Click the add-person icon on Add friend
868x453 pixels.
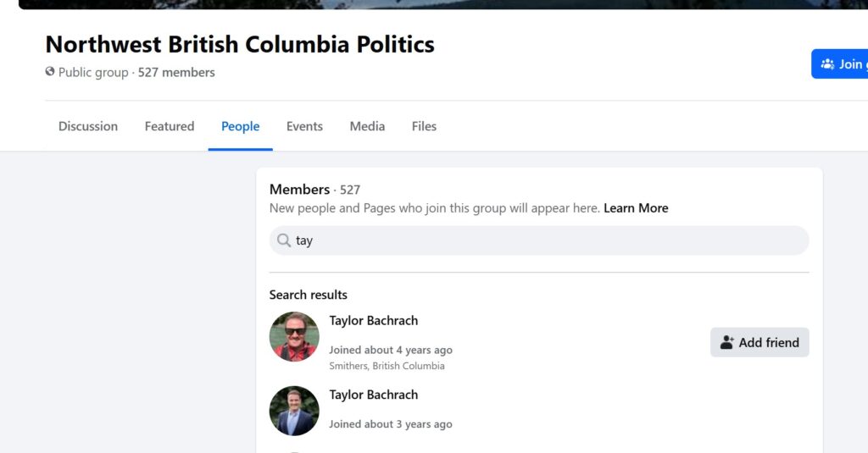(x=726, y=342)
